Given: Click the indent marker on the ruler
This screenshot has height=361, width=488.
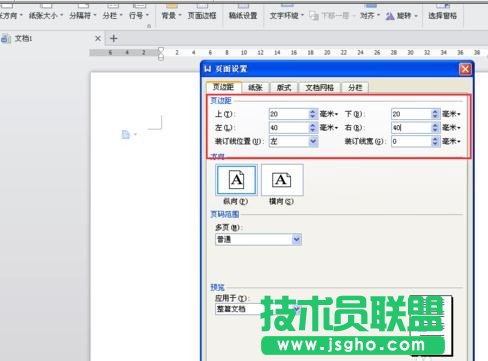Looking at the screenshot, I should pos(161,54).
